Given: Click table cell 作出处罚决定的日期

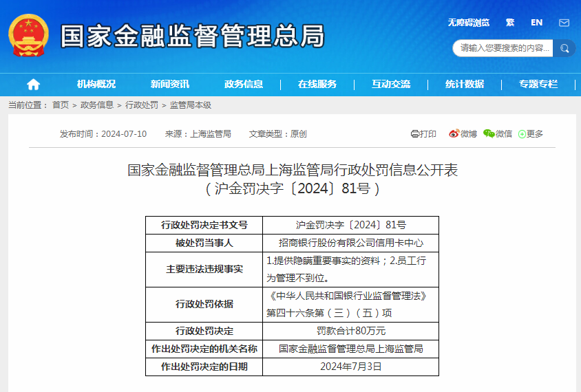Looking at the screenshot, I should (204, 367).
